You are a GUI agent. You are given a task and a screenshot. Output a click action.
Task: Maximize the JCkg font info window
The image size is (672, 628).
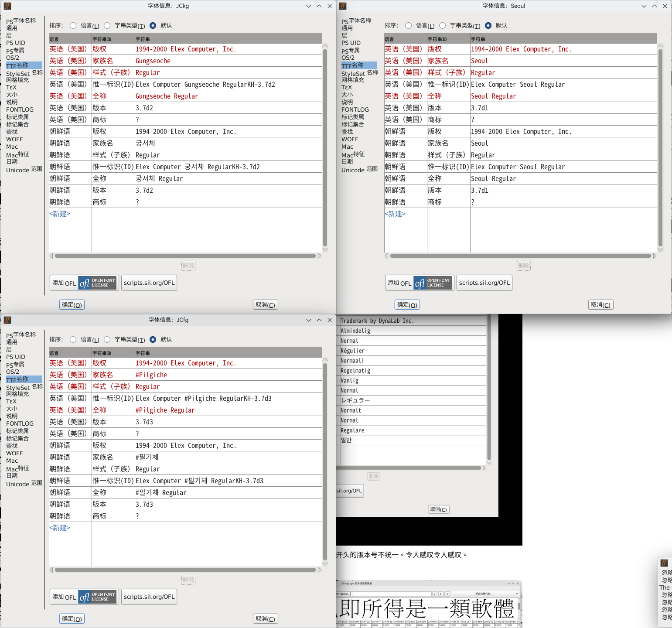319,6
